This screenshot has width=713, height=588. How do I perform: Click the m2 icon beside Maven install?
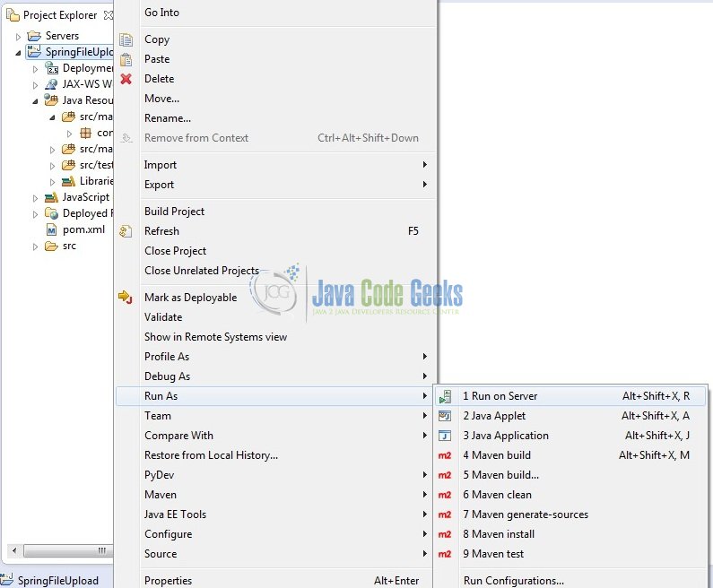tap(445, 534)
